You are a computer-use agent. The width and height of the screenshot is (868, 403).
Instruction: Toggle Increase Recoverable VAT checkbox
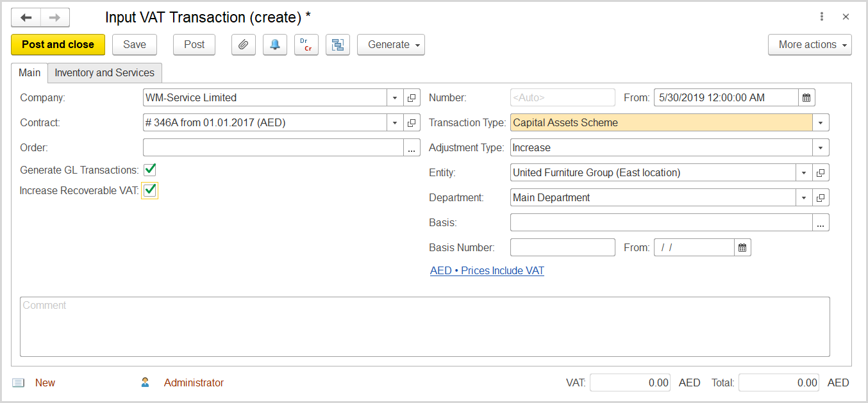150,190
